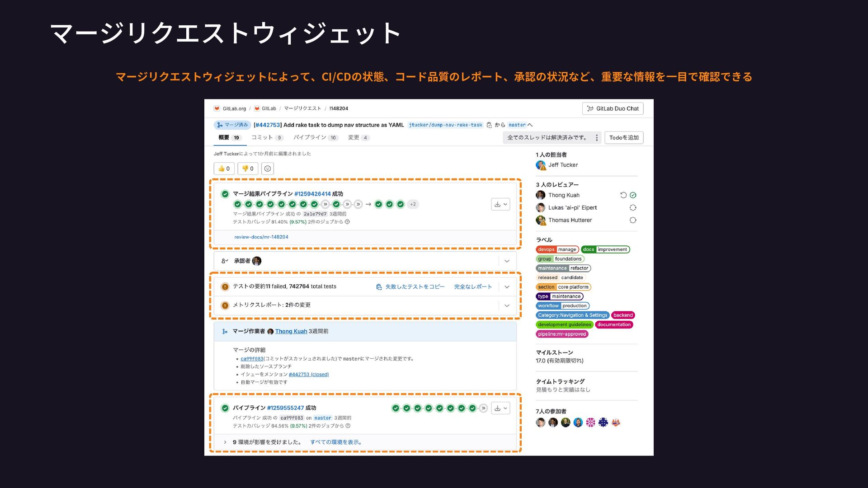Expand the test summary report row
Viewport: 868px width, 488px height.
507,287
